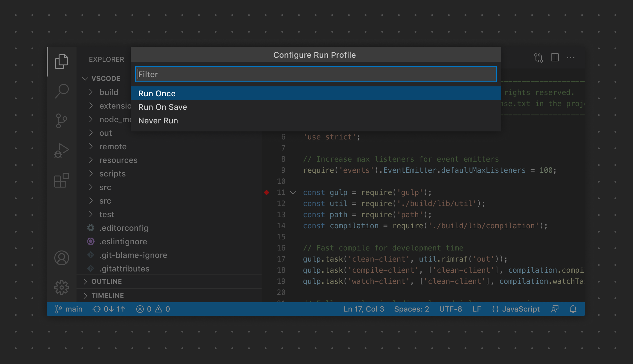The height and width of the screenshot is (364, 633).
Task: Click the open changes compare icon
Action: tap(538, 58)
